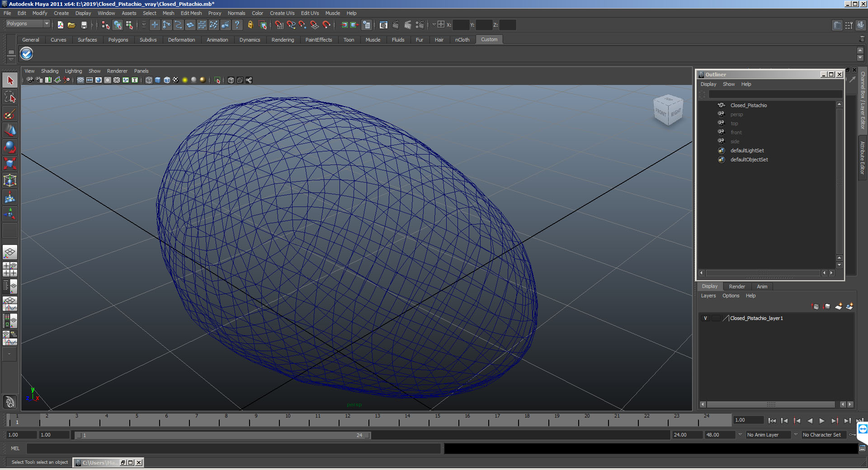Click the lock selection padlock icon

pos(250,25)
